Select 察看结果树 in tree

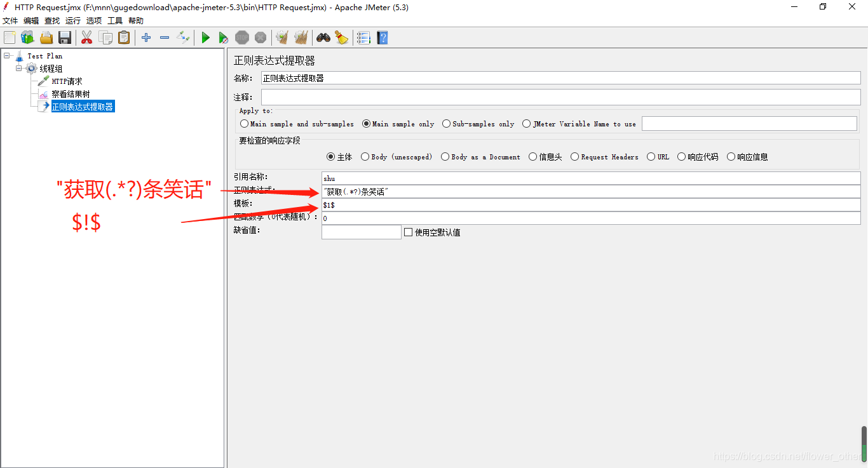tap(71, 94)
